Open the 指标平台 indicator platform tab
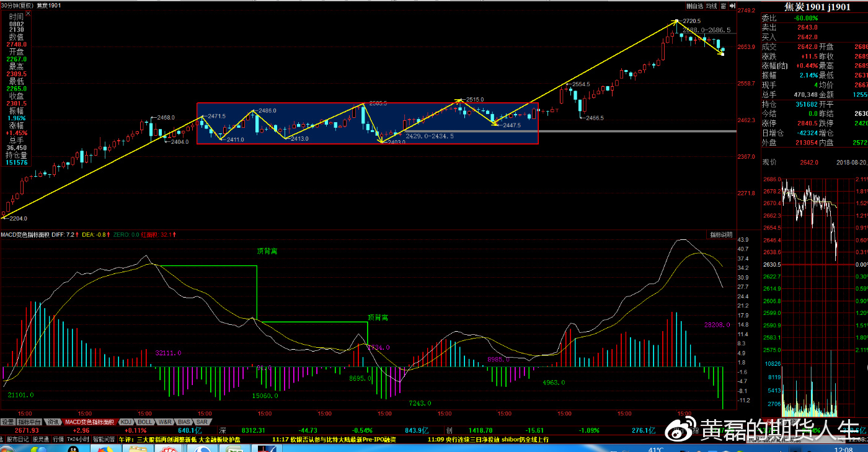Screen dimensions: 868x452 click(30, 422)
